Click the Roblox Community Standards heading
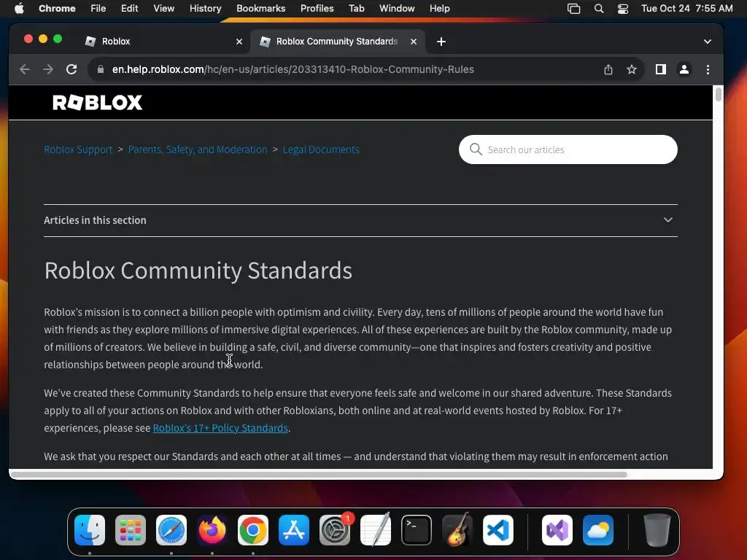The height and width of the screenshot is (560, 747). click(198, 271)
